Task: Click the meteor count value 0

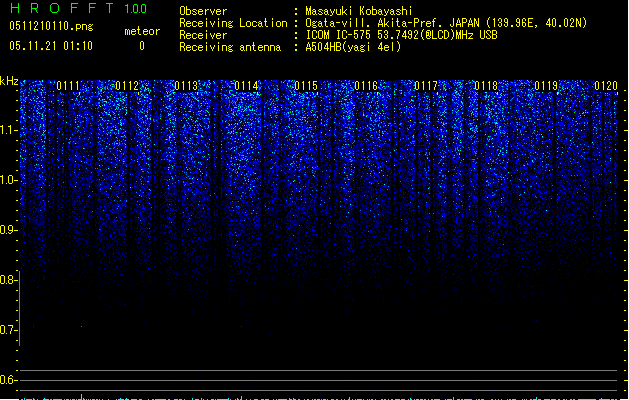Action: (142, 46)
